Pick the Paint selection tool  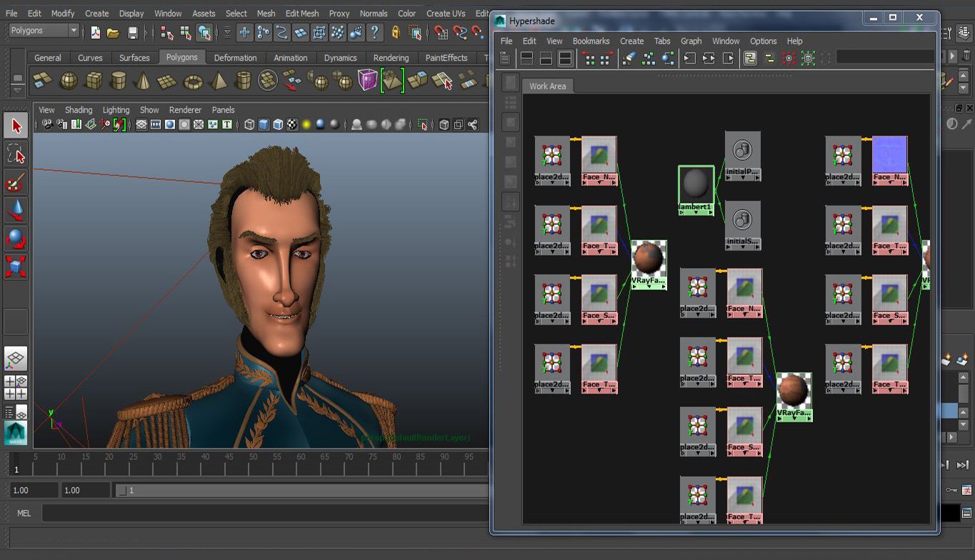coord(16,182)
